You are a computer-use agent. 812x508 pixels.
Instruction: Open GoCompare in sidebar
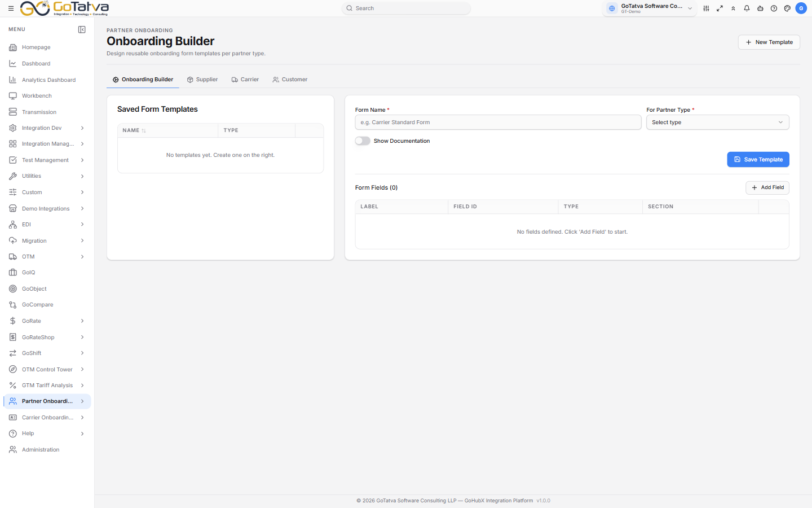point(47,305)
